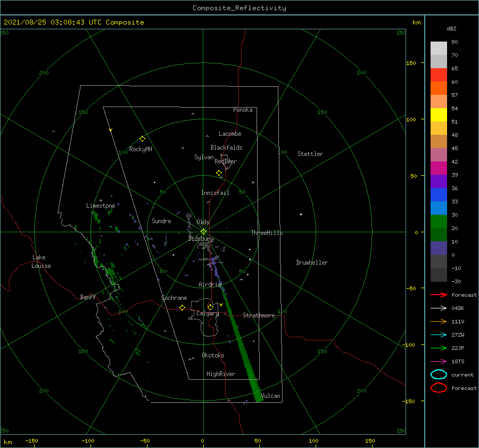Click the HighRiver label
The image size is (479, 448).
click(221, 374)
